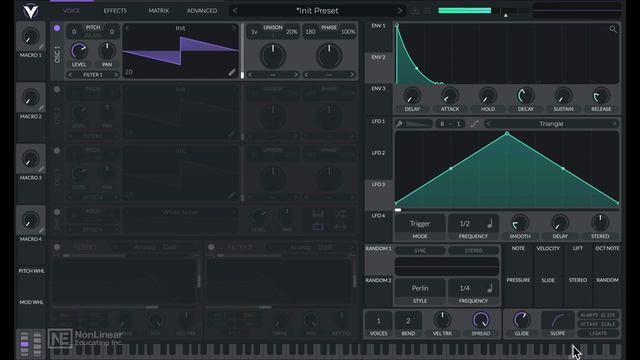Click the voice Spread knob
This screenshot has width=640, height=360.
pos(480,320)
